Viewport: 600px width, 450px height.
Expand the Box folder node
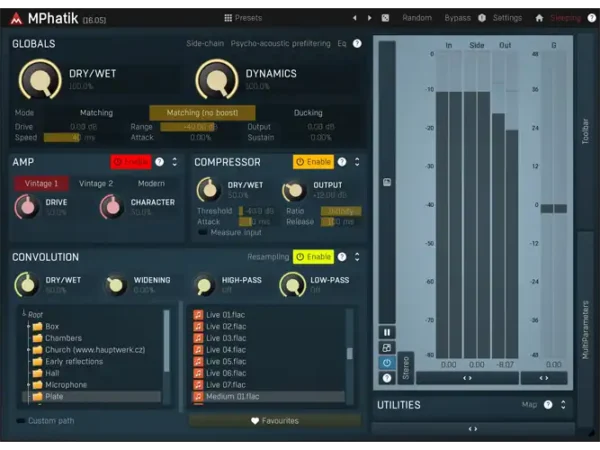click(x=28, y=326)
